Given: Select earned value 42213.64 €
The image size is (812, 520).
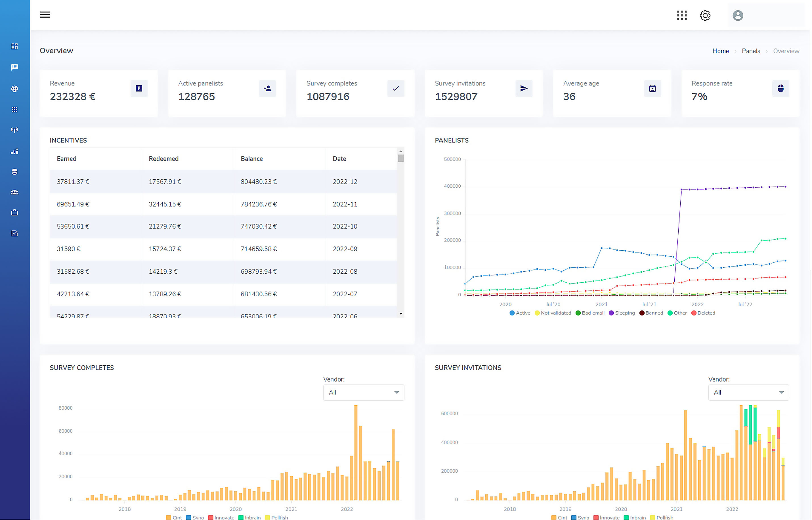Looking at the screenshot, I should pyautogui.click(x=73, y=294).
